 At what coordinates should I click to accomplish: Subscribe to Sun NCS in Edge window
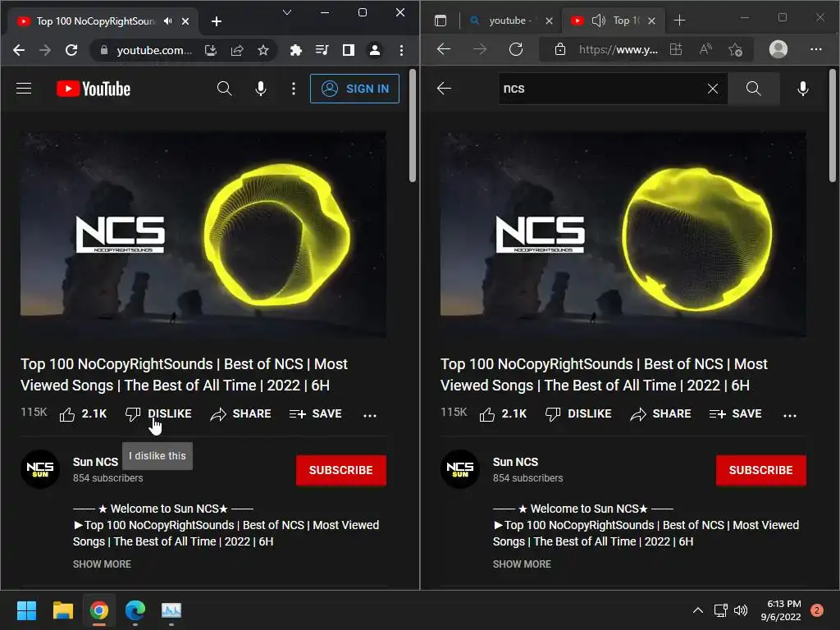(x=760, y=470)
